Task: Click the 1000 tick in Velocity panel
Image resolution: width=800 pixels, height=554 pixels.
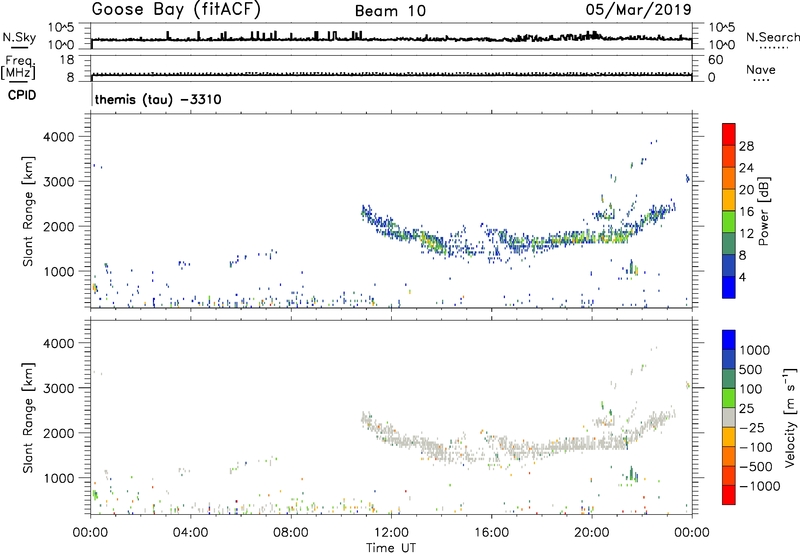Action: [x=59, y=478]
